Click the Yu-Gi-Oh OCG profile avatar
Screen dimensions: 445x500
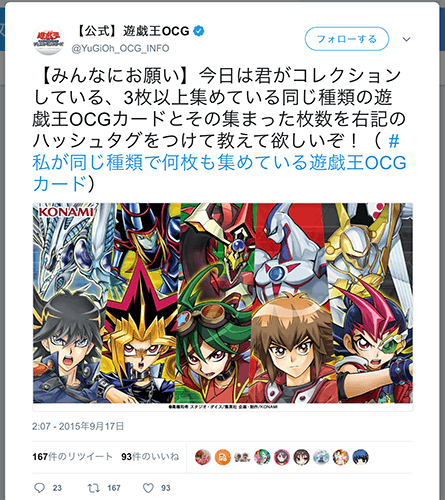click(48, 40)
